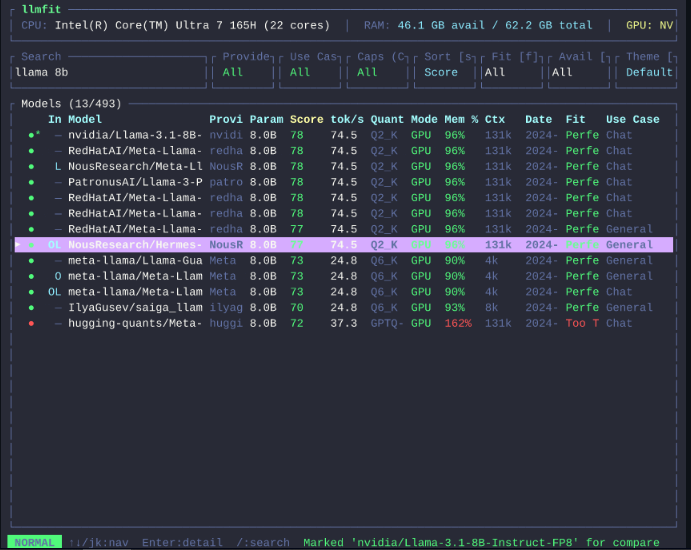691x550 pixels.
Task: Click the 'O' marker on meta-llama/Meta-Llam General row
Action: click(58, 276)
